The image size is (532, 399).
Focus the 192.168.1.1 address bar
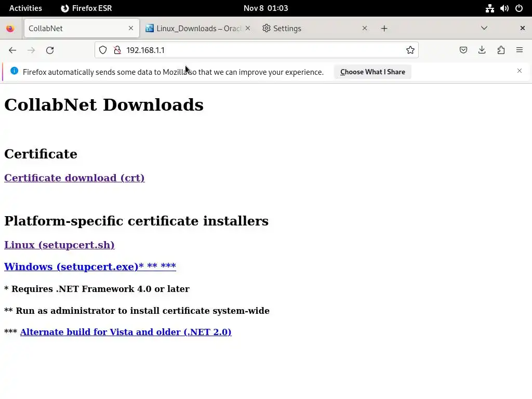[x=256, y=50]
